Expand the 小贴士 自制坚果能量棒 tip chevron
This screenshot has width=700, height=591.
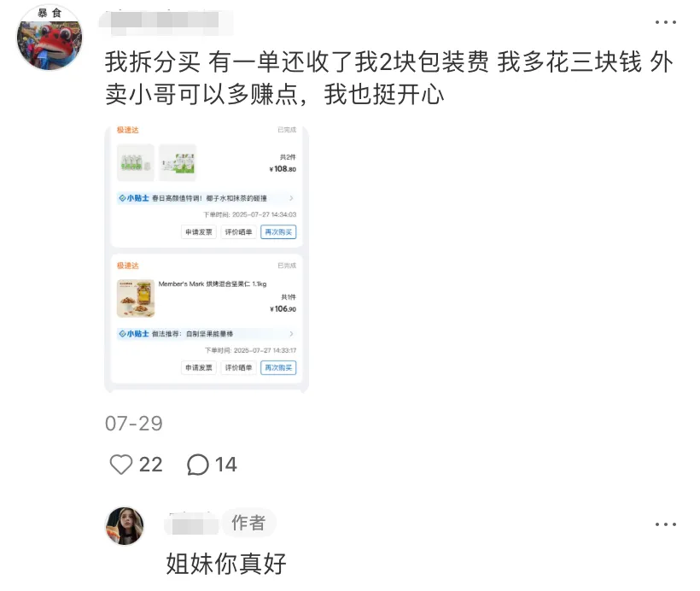[291, 334]
